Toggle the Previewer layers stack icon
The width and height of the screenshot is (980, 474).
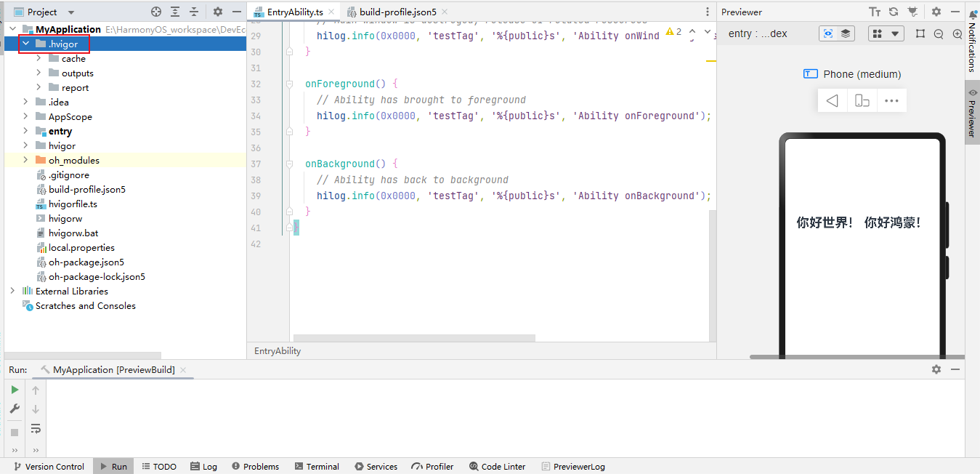pyautogui.click(x=846, y=33)
